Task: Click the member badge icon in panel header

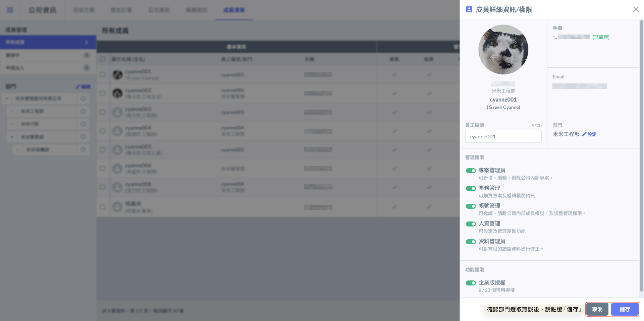Action: [x=469, y=9]
